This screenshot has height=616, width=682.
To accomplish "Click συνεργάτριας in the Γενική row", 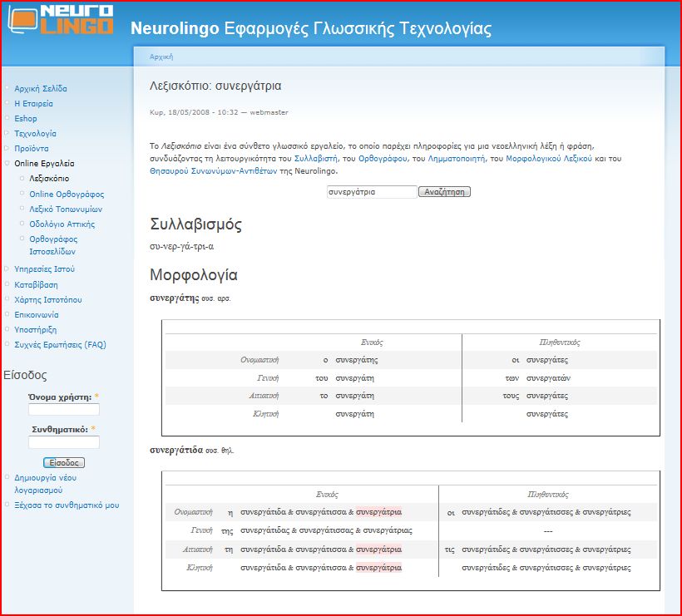I will point(388,530).
